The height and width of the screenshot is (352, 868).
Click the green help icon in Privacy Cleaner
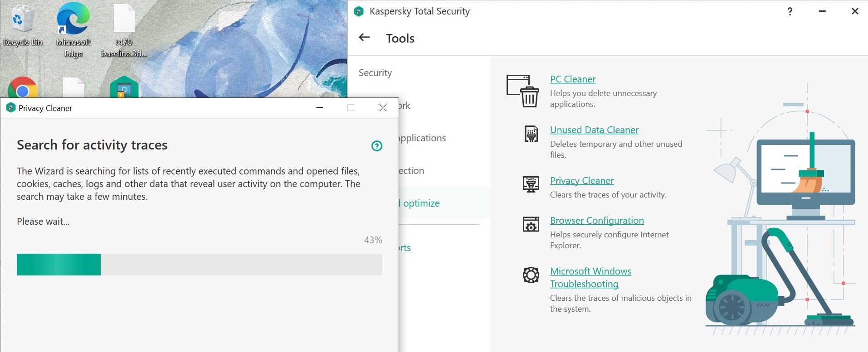click(377, 146)
